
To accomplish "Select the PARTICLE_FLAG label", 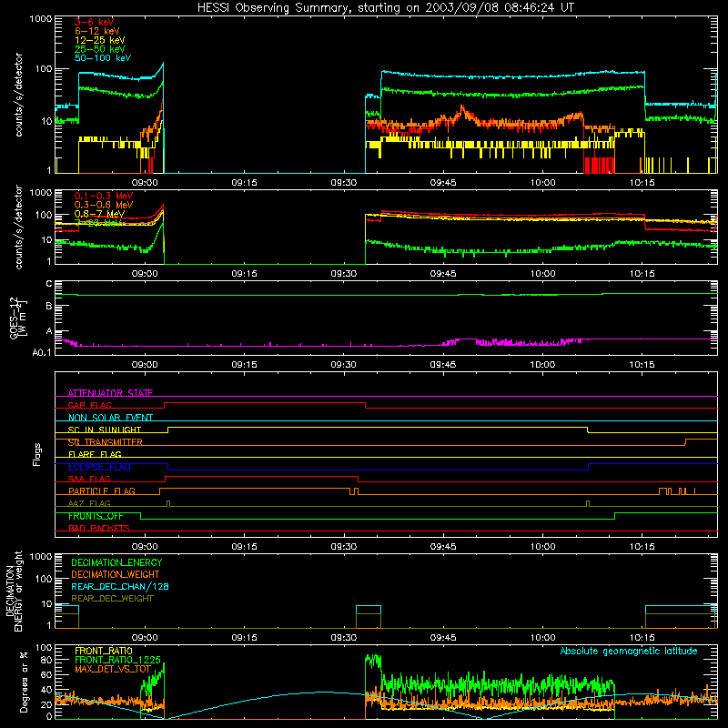I will coord(102,490).
